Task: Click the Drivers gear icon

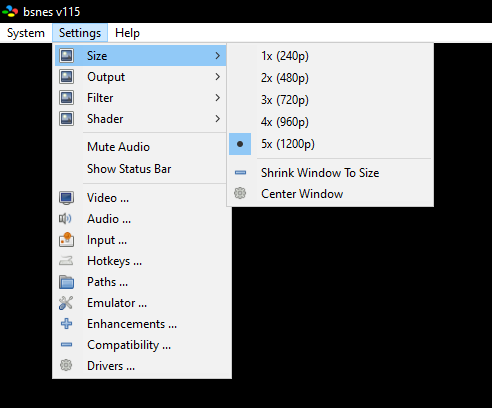Action: pyautogui.click(x=66, y=365)
